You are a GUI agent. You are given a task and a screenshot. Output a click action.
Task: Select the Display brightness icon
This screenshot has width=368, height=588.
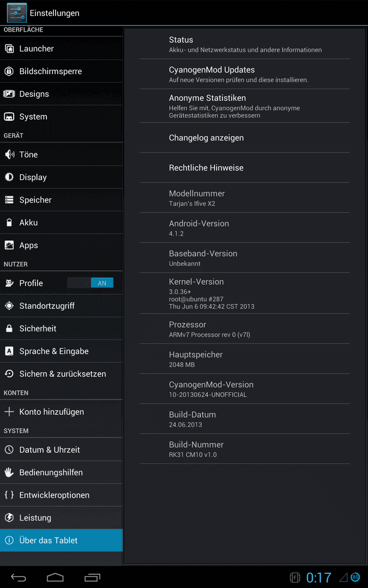pos(9,177)
